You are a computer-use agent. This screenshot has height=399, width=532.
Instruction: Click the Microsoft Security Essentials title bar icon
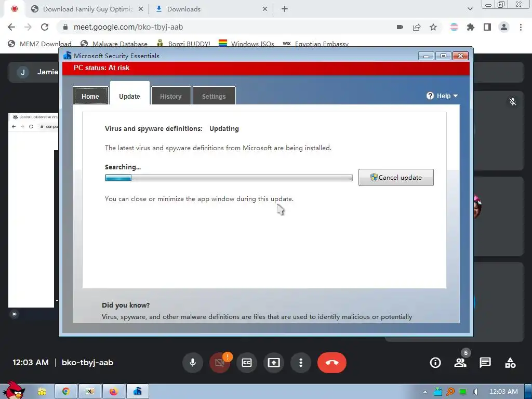pyautogui.click(x=67, y=56)
